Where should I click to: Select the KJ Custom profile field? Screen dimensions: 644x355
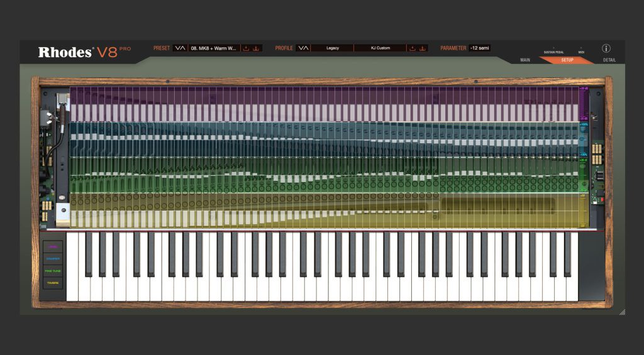click(380, 48)
